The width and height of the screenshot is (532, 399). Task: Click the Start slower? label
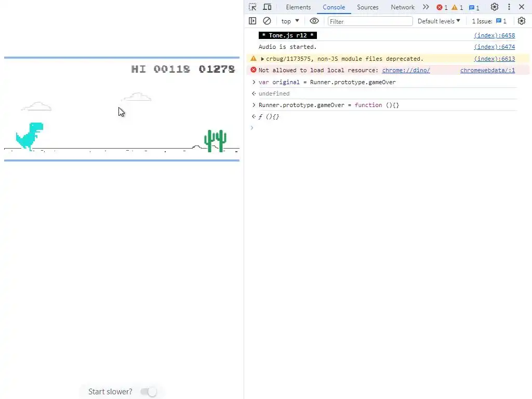coord(110,392)
